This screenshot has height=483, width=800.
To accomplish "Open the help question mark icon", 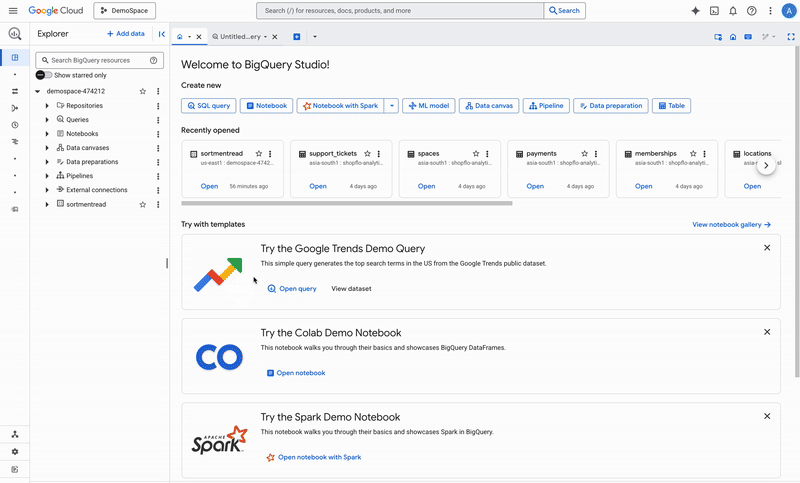I will [752, 11].
